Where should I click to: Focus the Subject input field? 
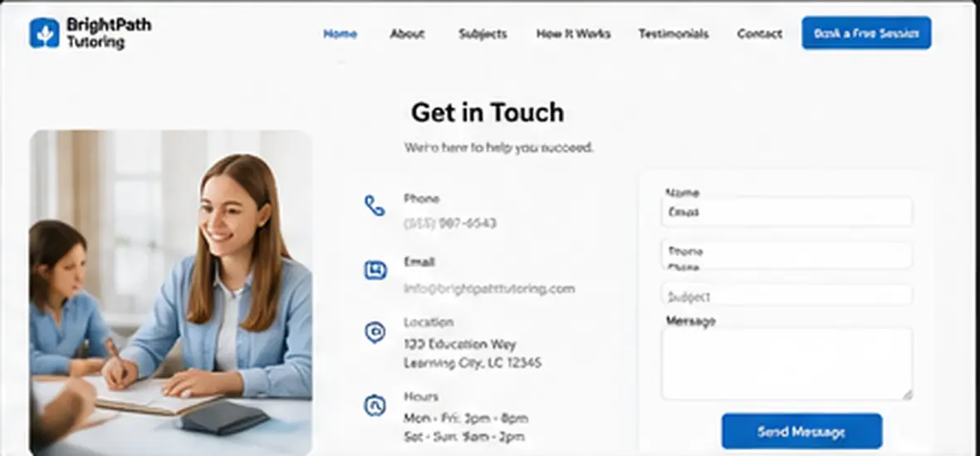tap(786, 296)
